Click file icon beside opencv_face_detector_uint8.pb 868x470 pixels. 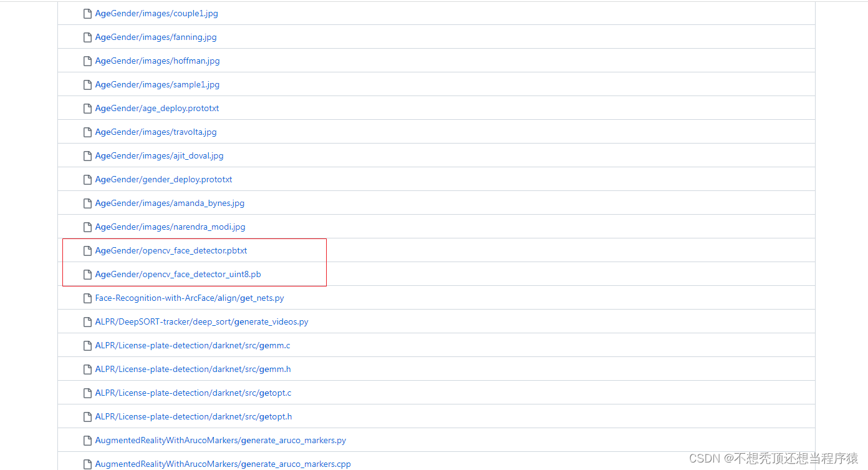coord(88,274)
